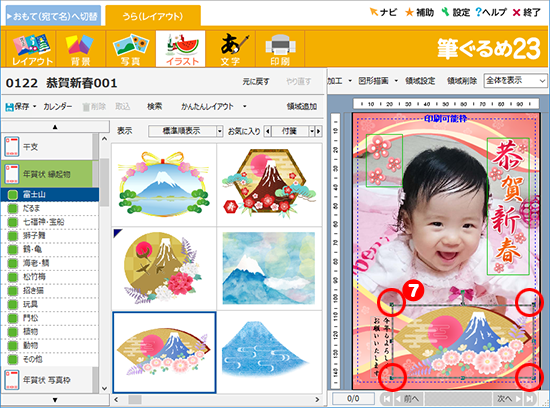
Task: Open the かんたんレイアウト menu
Action: click(x=214, y=106)
